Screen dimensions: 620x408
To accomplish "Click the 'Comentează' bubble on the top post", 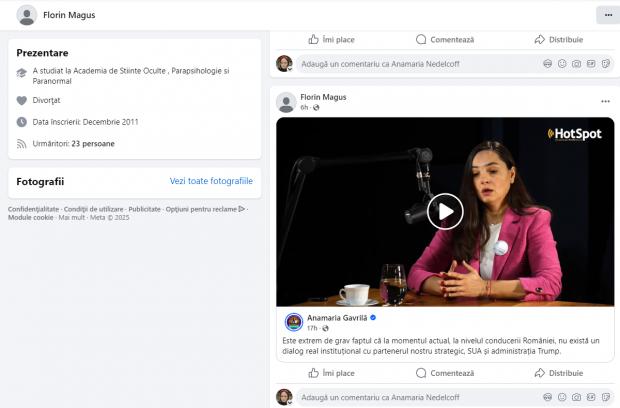I will (444, 39).
